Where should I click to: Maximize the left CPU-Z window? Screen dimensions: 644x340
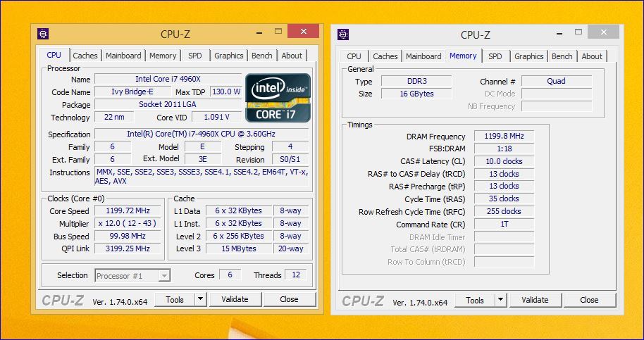278,31
